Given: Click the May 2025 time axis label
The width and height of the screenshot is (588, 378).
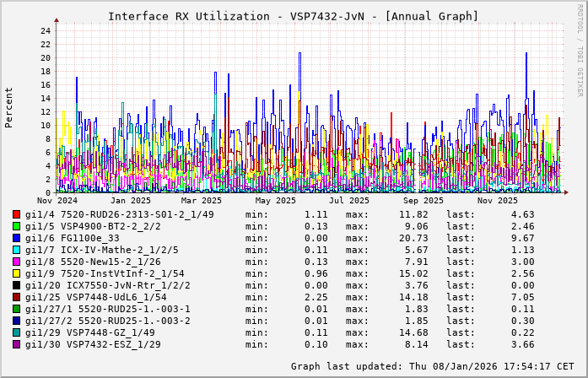Looking at the screenshot, I should [x=276, y=201].
